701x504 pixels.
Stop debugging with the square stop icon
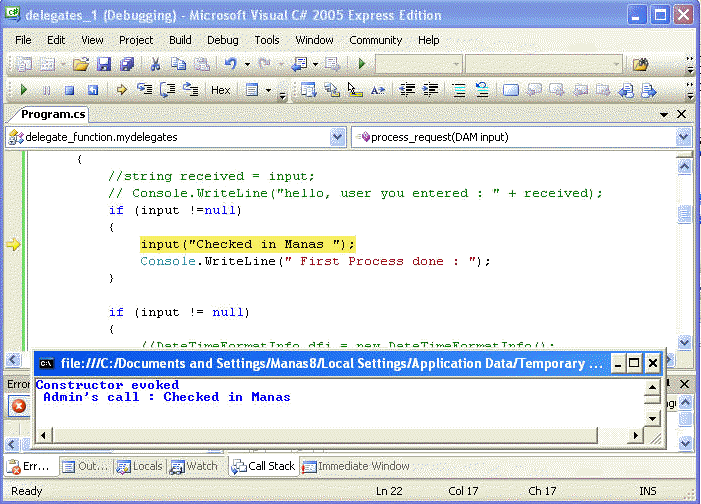[69, 90]
